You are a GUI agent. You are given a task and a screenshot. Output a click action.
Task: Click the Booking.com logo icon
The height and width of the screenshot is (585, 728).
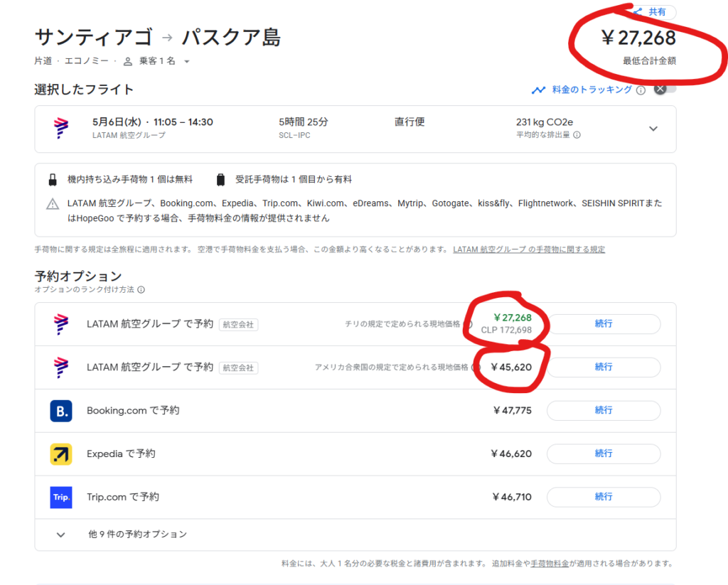[61, 411]
